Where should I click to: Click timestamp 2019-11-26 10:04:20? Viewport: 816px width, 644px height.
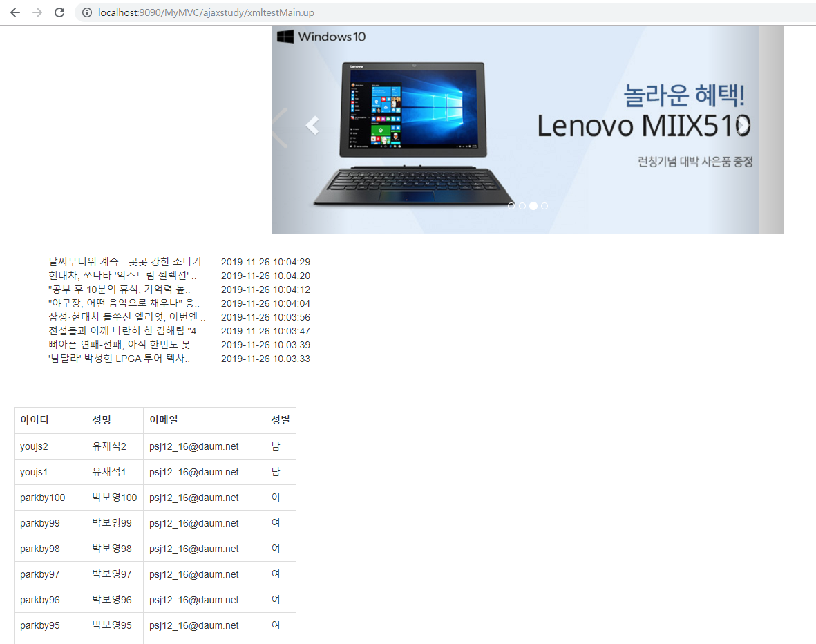(265, 276)
